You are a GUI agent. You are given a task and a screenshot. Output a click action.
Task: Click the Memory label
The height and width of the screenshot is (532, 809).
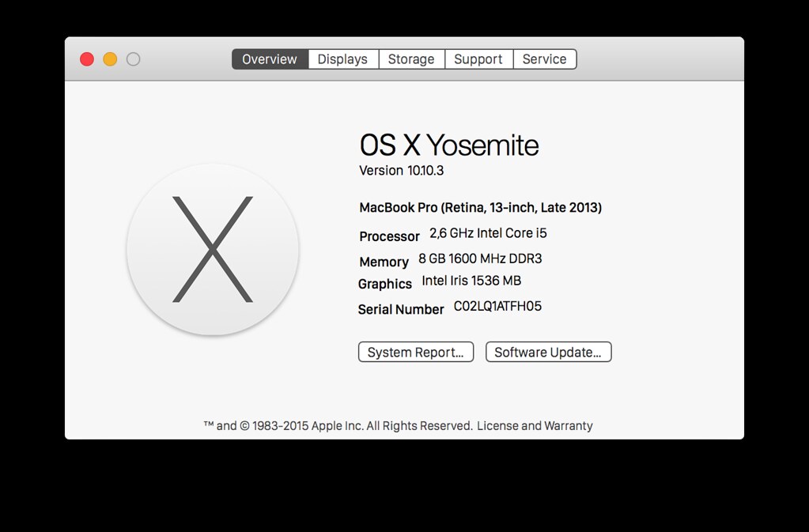tap(384, 262)
